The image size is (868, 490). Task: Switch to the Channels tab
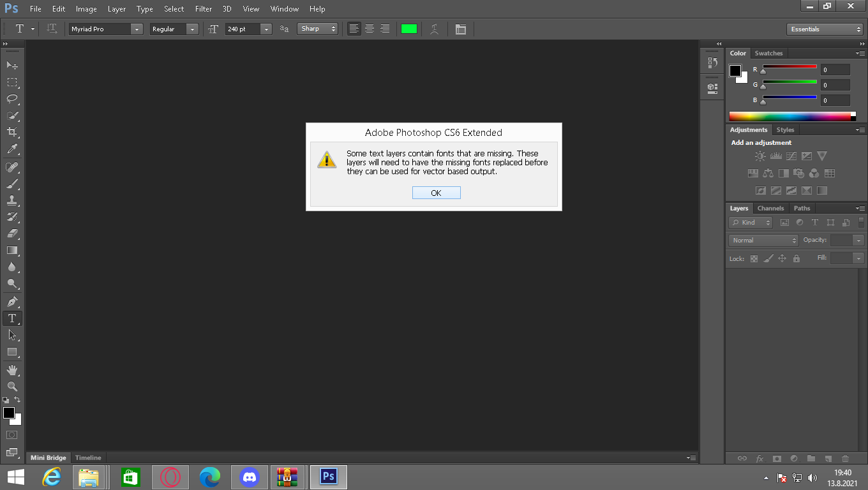(770, 208)
